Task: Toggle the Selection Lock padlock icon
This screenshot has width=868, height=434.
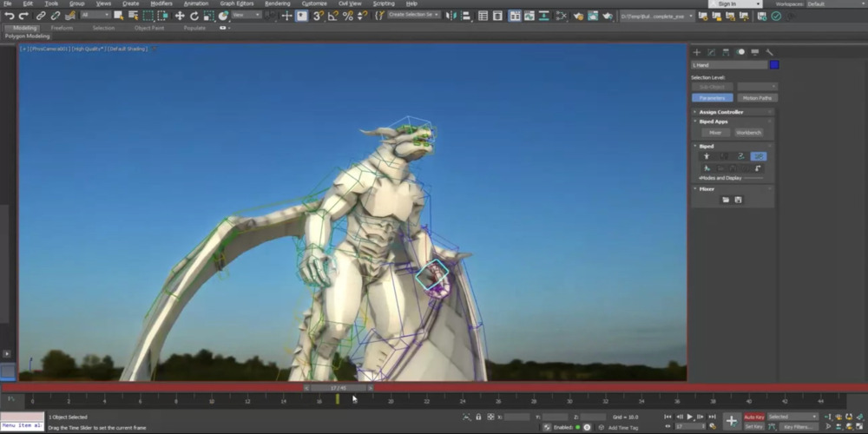Action: [478, 417]
